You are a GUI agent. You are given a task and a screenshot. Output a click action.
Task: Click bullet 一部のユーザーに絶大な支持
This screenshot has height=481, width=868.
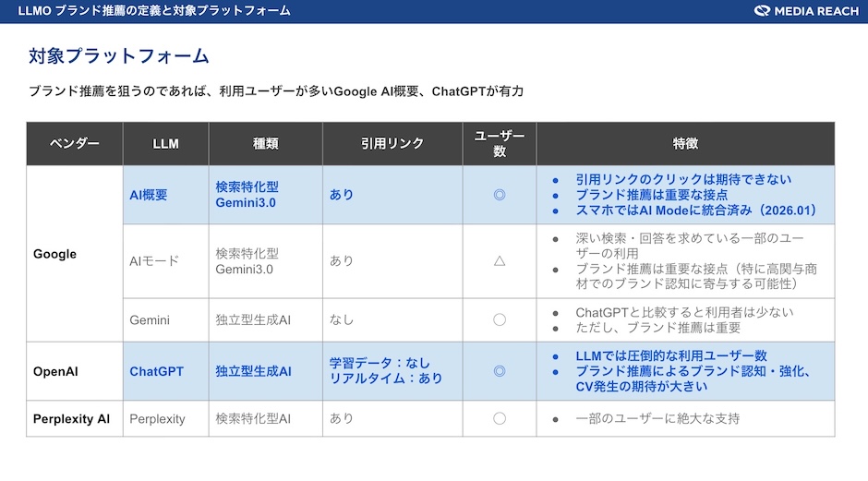657,418
